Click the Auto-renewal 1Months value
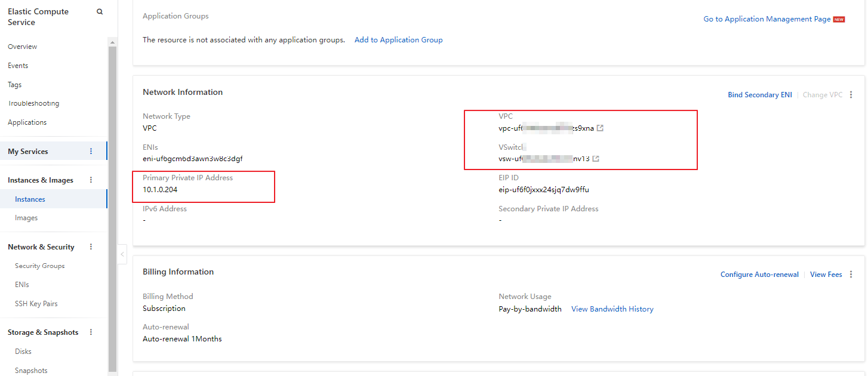 [182, 339]
